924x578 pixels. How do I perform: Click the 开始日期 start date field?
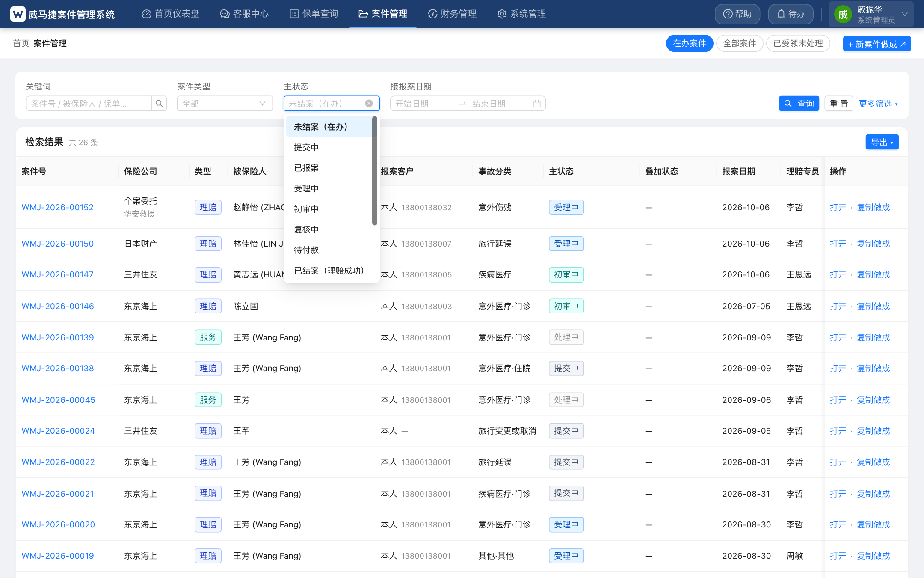pos(423,104)
